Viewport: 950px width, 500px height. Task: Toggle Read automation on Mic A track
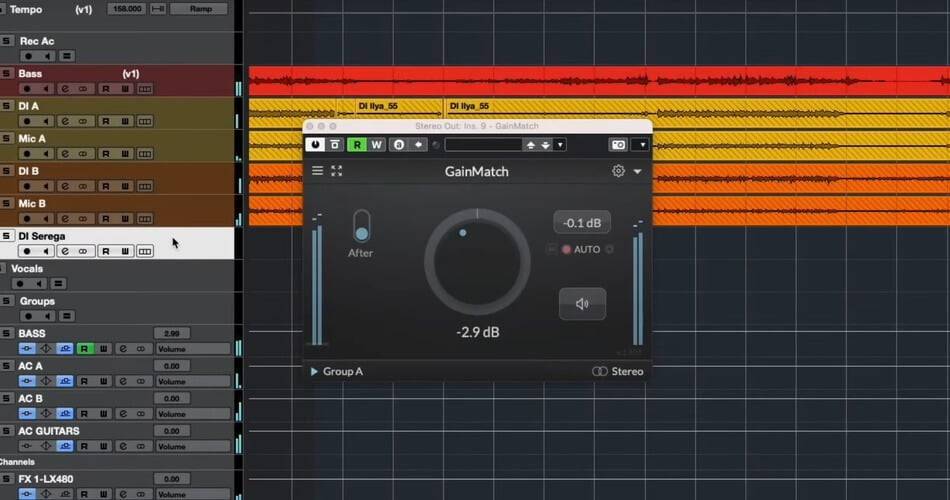(x=106, y=154)
